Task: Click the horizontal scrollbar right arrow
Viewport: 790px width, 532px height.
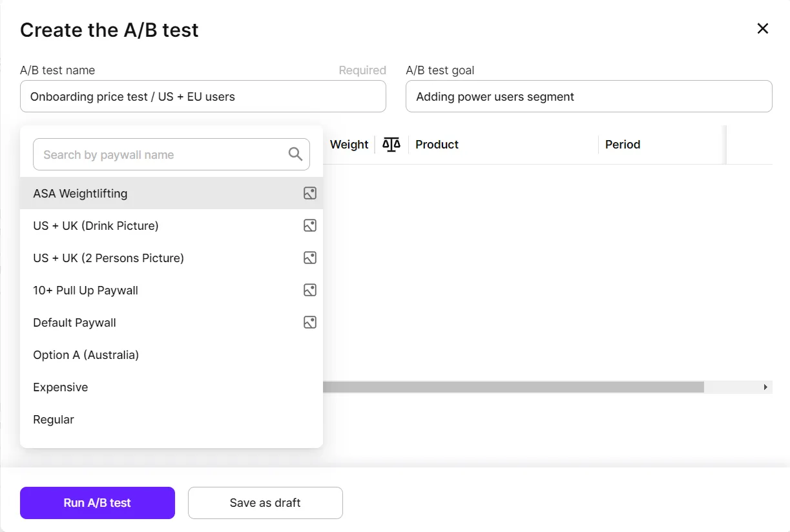Action: (765, 387)
